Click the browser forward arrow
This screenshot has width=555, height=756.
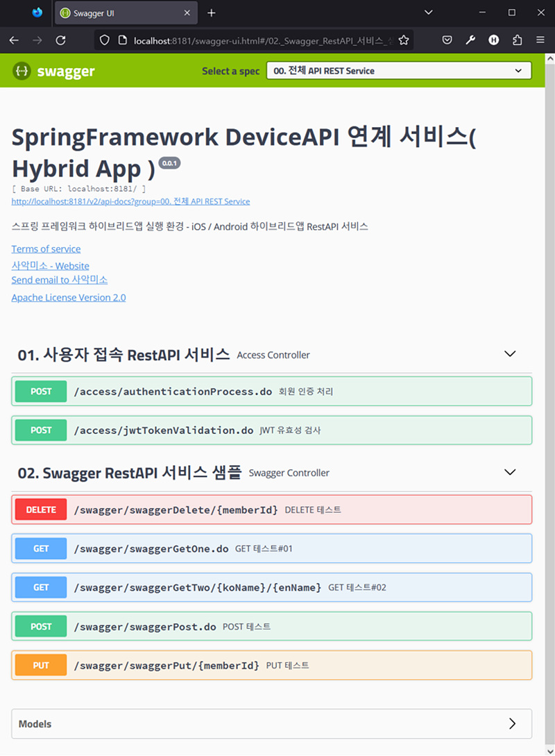[x=37, y=40]
